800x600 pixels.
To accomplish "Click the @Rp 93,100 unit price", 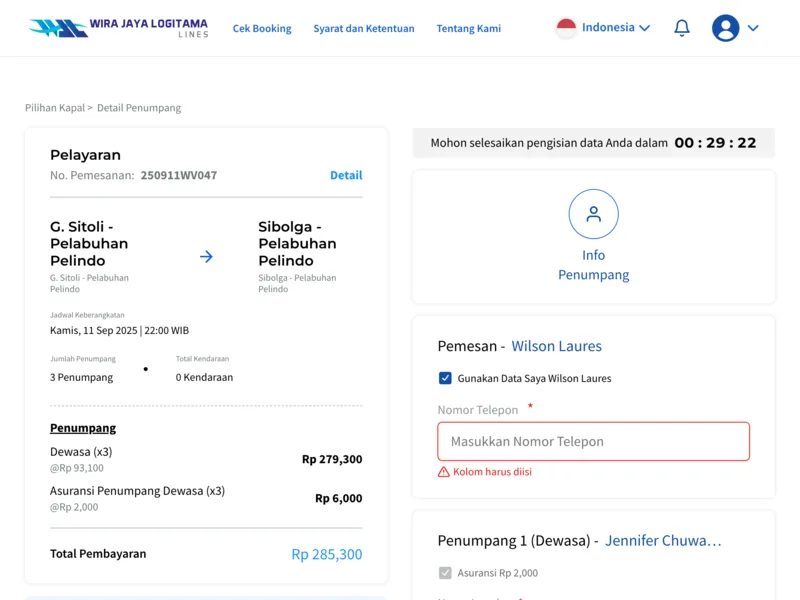I will click(x=77, y=468).
